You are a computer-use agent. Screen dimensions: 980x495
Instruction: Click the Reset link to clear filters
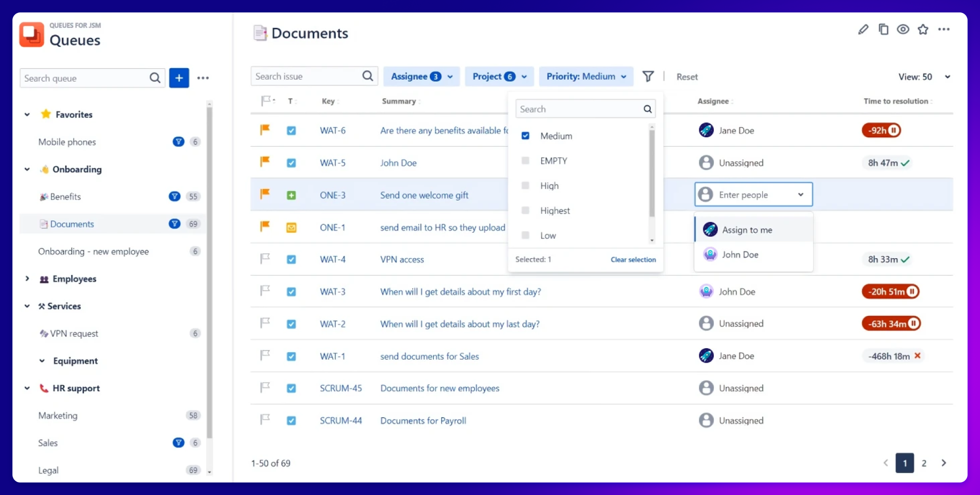click(x=687, y=77)
